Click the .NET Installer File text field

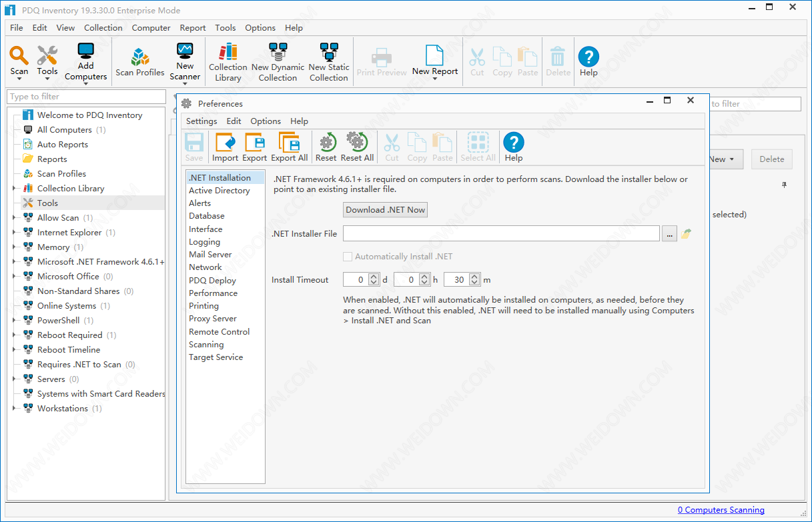point(501,233)
